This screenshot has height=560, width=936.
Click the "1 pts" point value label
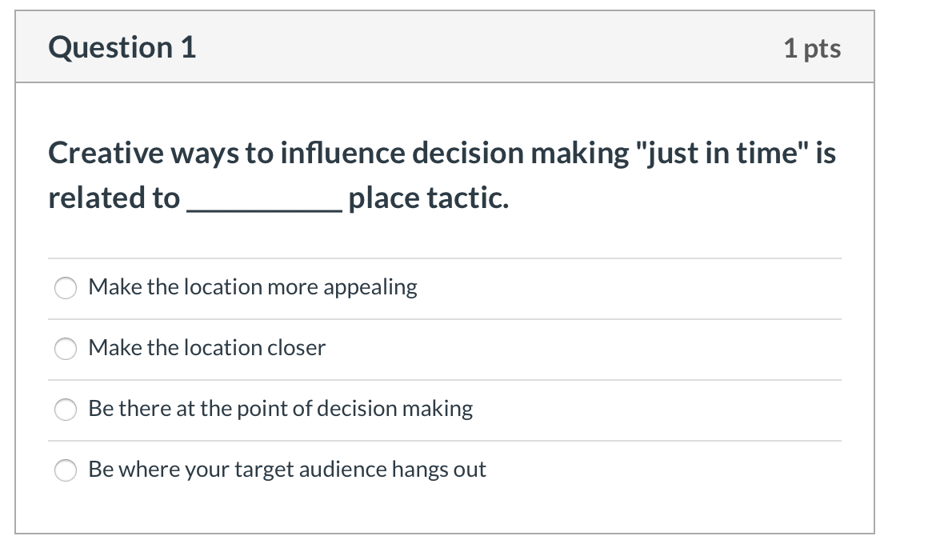814,48
